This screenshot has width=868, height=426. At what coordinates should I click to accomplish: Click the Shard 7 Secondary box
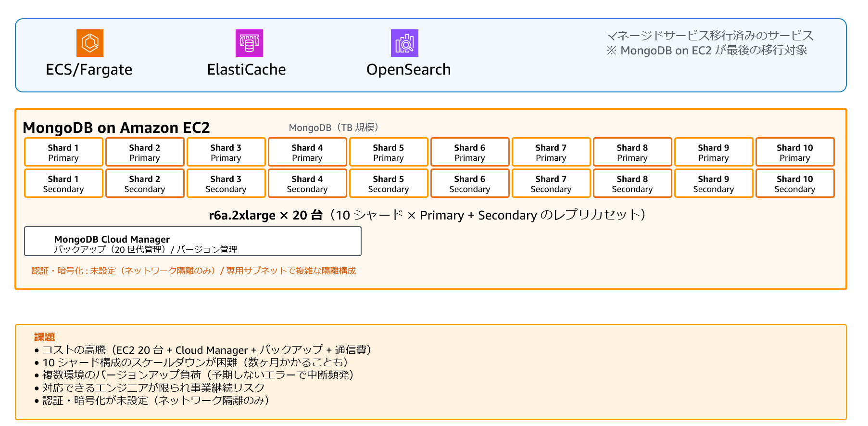pyautogui.click(x=551, y=183)
